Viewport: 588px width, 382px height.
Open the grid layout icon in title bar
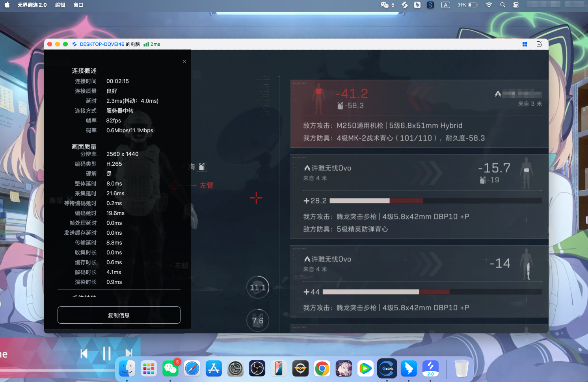525,44
